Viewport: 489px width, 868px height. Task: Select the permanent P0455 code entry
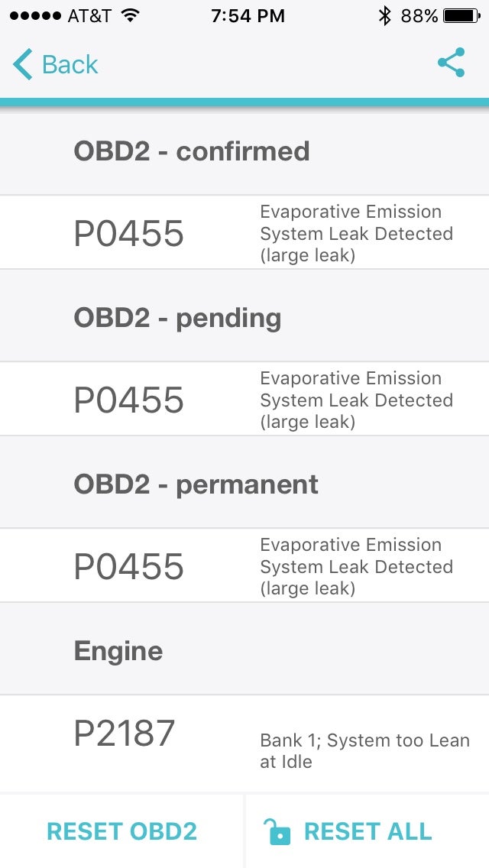pyautogui.click(x=244, y=565)
